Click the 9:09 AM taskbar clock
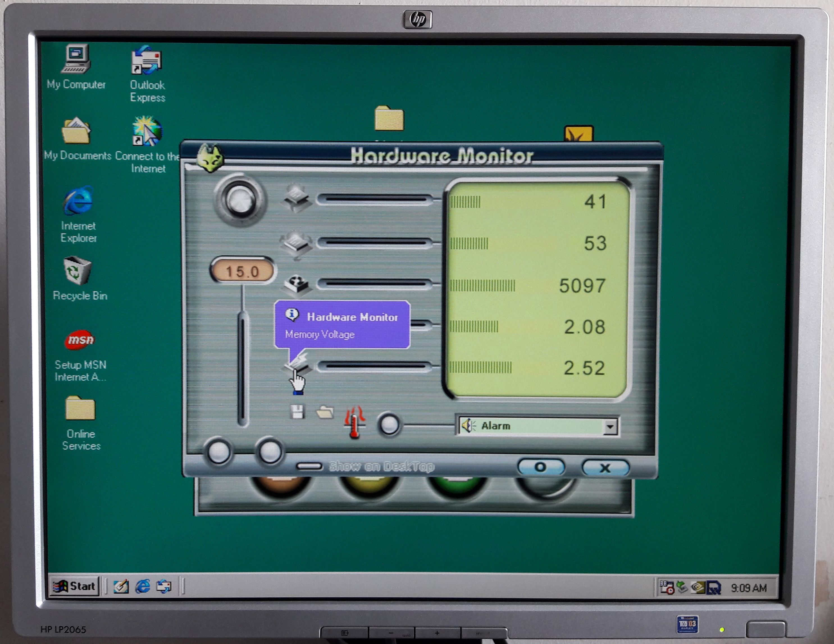Screen dimensions: 834x644 click(x=748, y=588)
